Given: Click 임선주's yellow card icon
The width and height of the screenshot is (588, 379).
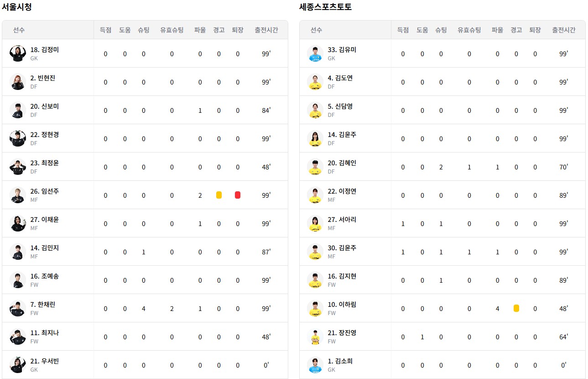Looking at the screenshot, I should [219, 195].
